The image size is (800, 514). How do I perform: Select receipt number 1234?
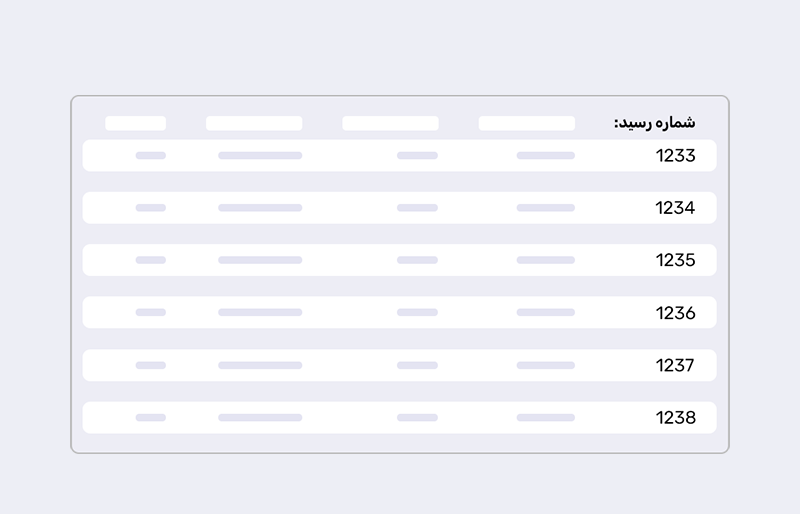pos(675,208)
